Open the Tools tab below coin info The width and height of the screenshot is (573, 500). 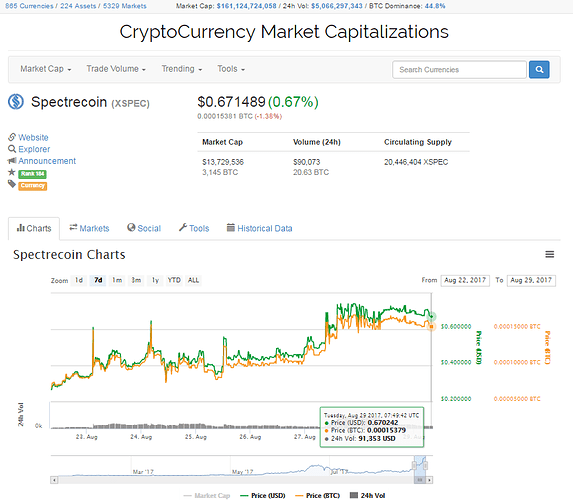click(194, 228)
